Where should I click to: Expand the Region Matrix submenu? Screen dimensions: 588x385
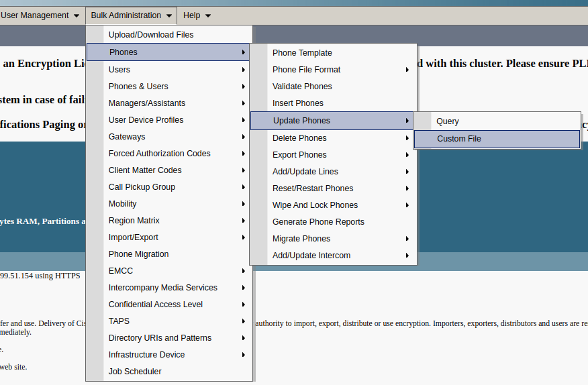134,221
